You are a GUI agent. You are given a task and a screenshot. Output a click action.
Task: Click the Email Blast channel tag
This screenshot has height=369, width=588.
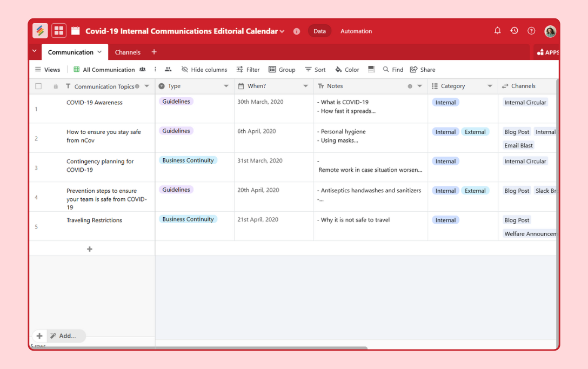[x=518, y=145]
